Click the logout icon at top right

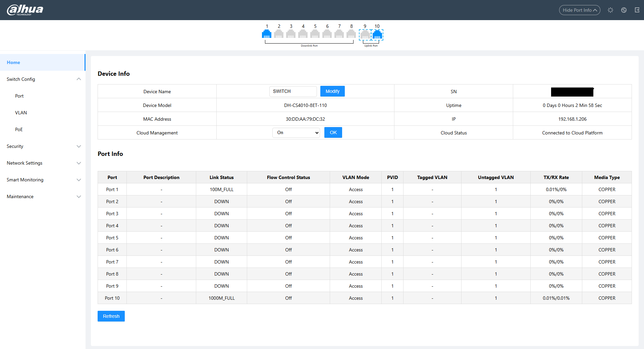637,10
